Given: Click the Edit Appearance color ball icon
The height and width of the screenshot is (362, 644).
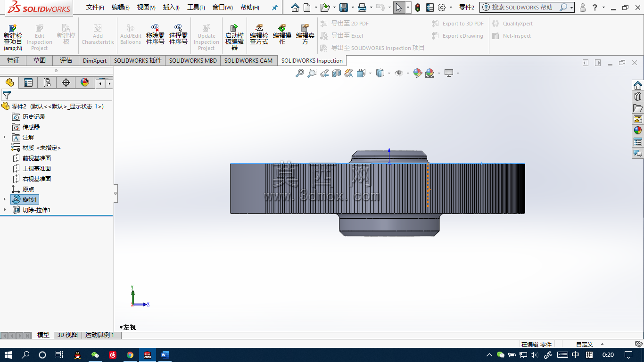Looking at the screenshot, I should [x=417, y=73].
